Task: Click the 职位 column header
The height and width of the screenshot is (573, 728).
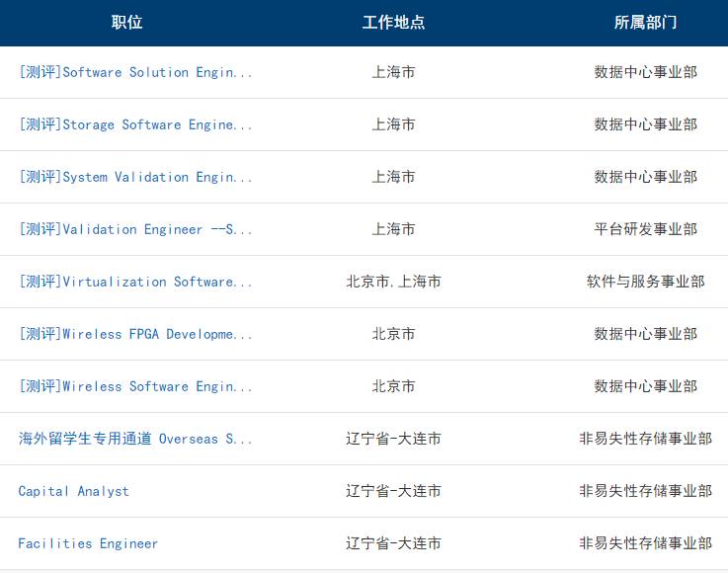Action: [126, 23]
